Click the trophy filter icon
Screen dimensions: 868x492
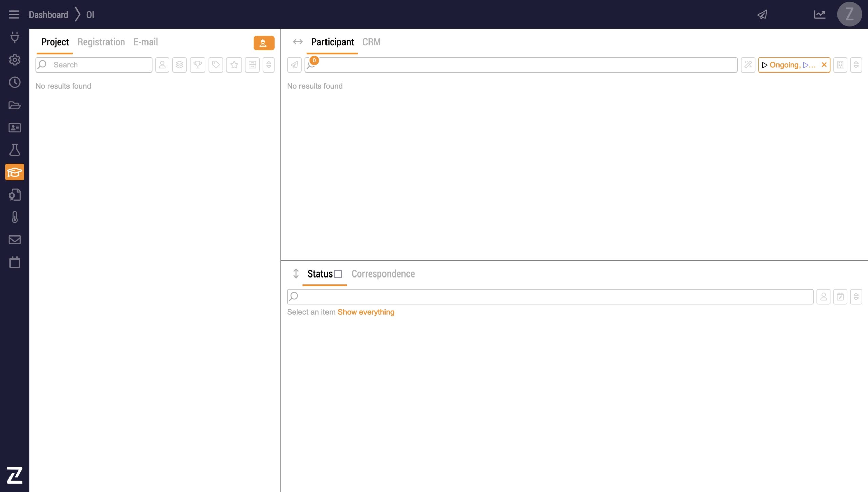click(x=198, y=65)
